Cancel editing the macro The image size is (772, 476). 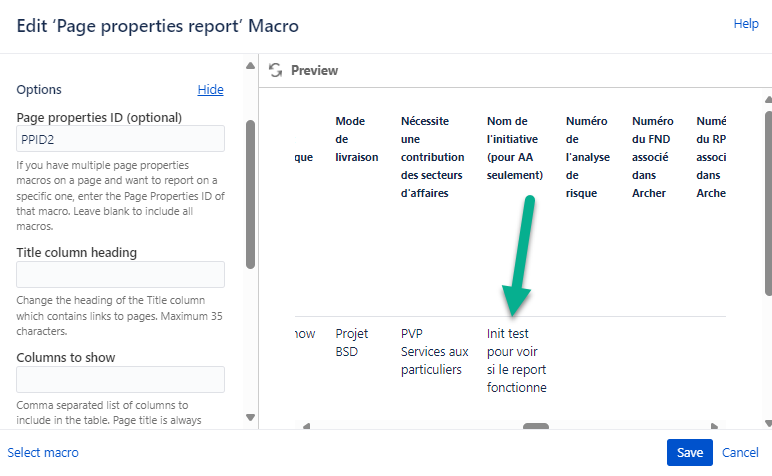point(740,452)
